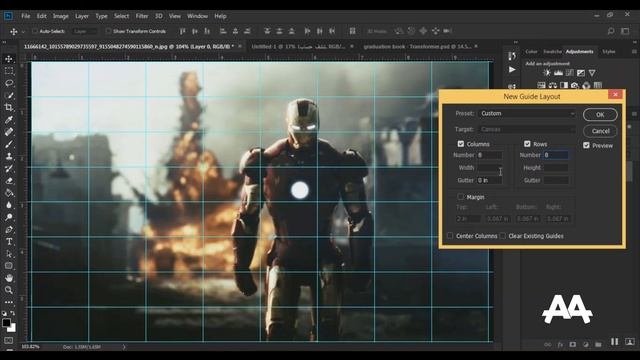This screenshot has width=640, height=360.
Task: Select the Healing Brush tool
Action: click(x=9, y=132)
